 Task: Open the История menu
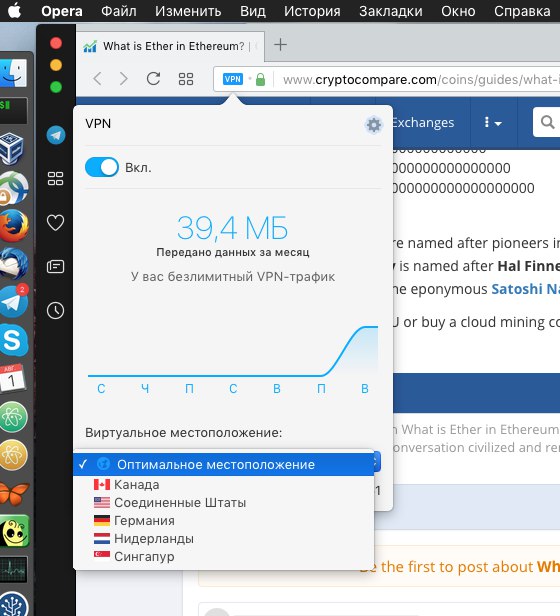[312, 11]
